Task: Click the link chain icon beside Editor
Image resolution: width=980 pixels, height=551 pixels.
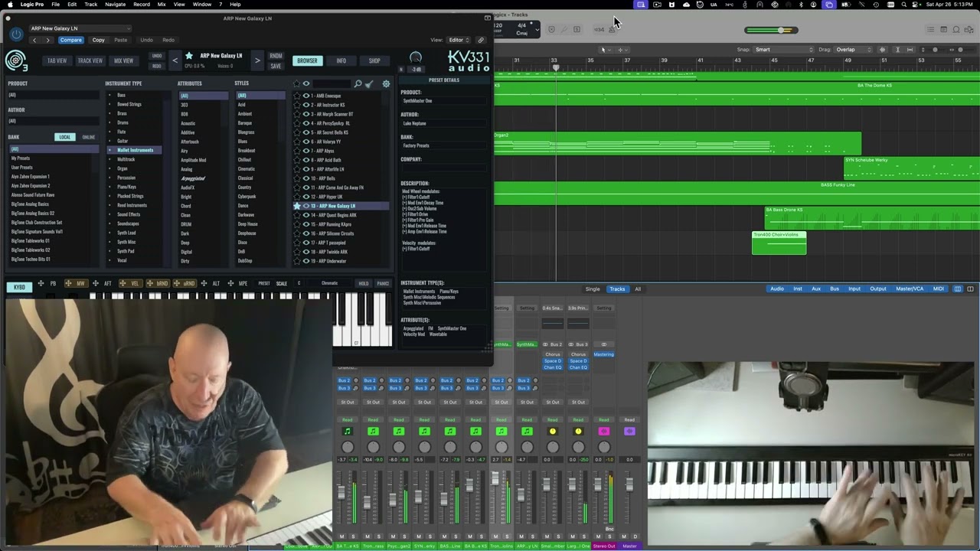Action: (481, 40)
